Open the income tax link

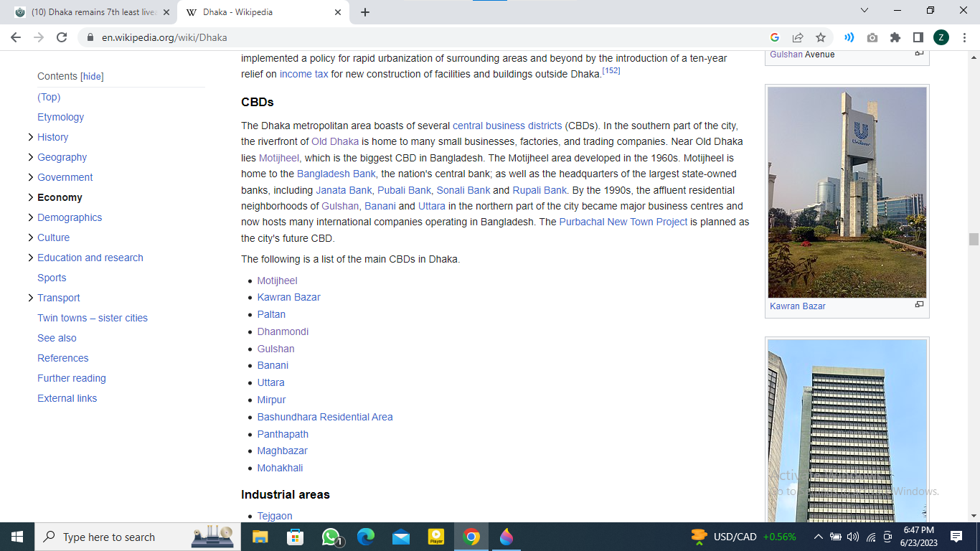click(304, 74)
